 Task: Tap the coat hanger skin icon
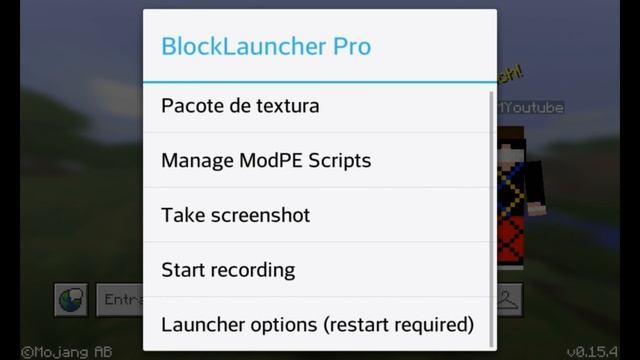(509, 300)
